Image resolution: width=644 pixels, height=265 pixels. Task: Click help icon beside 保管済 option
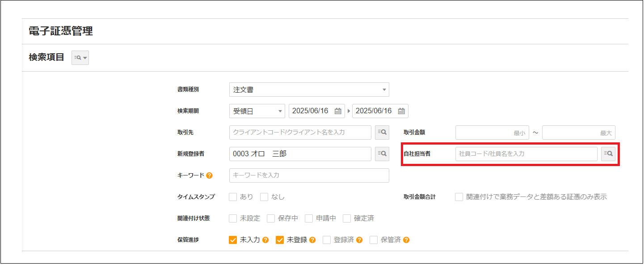[406, 240]
